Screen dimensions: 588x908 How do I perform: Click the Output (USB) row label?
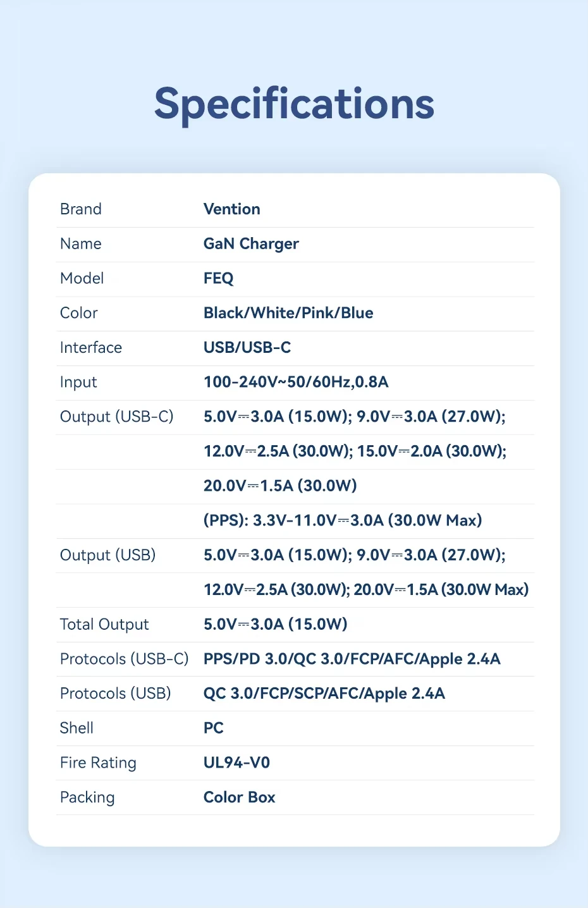107,555
